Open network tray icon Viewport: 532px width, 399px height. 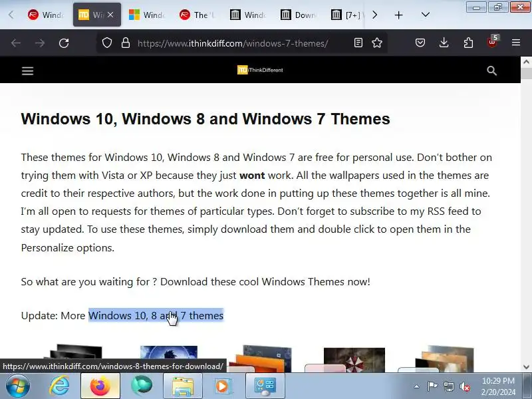(448, 386)
